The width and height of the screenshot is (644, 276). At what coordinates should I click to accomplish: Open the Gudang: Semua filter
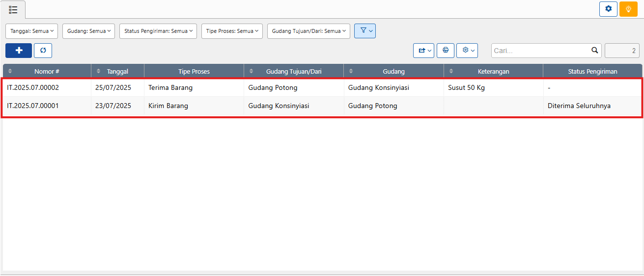point(88,31)
